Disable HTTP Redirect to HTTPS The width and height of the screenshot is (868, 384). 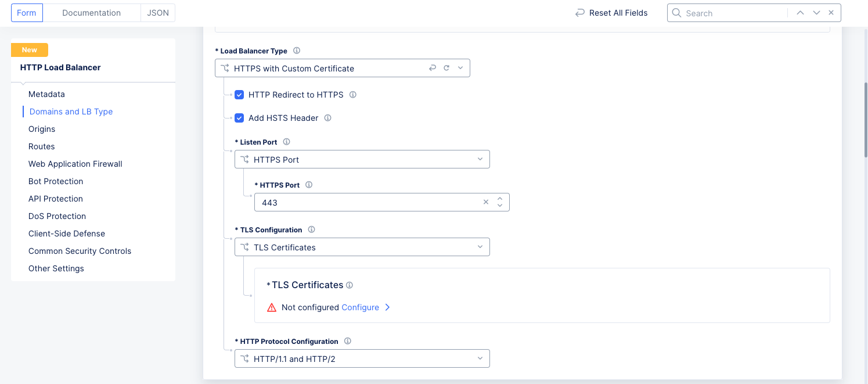tap(239, 94)
